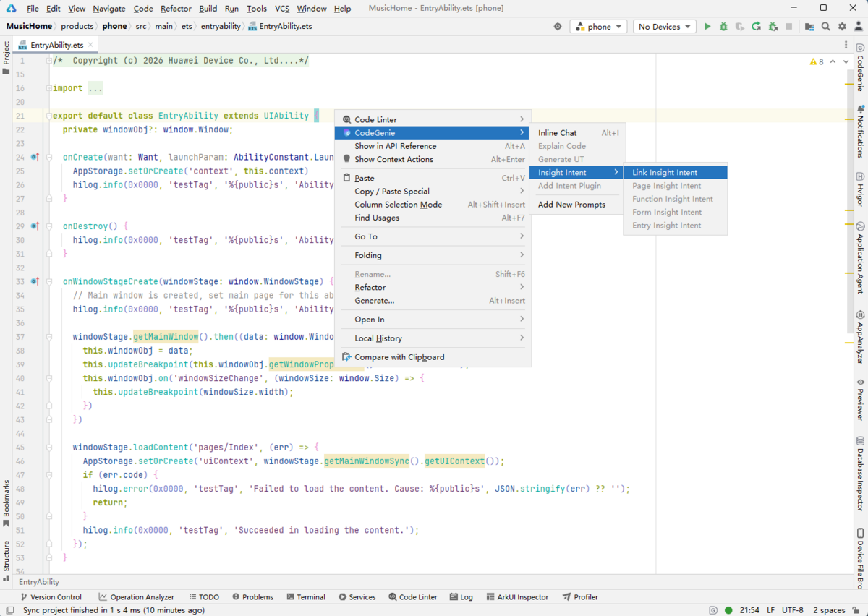The height and width of the screenshot is (616, 868).
Task: Expand the folded import block
Action: click(48, 88)
